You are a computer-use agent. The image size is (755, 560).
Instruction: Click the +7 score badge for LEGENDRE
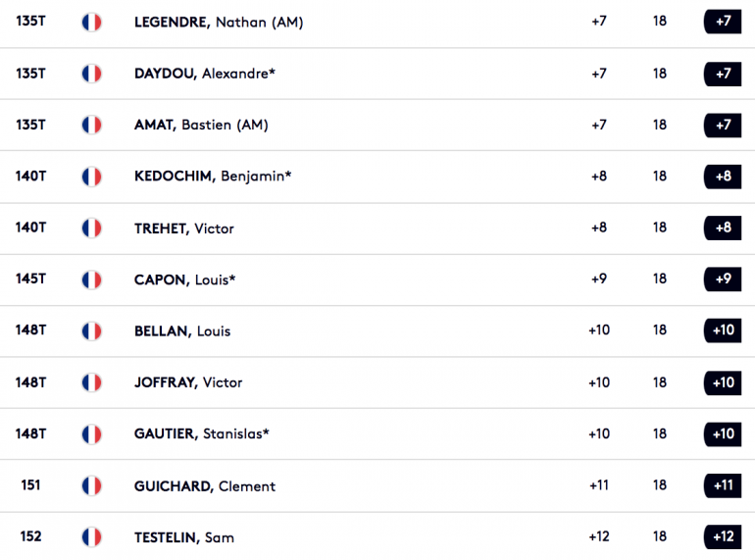coord(723,22)
